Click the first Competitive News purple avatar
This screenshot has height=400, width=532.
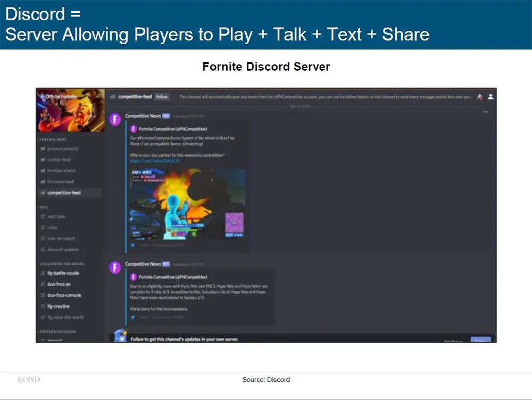[115, 119]
